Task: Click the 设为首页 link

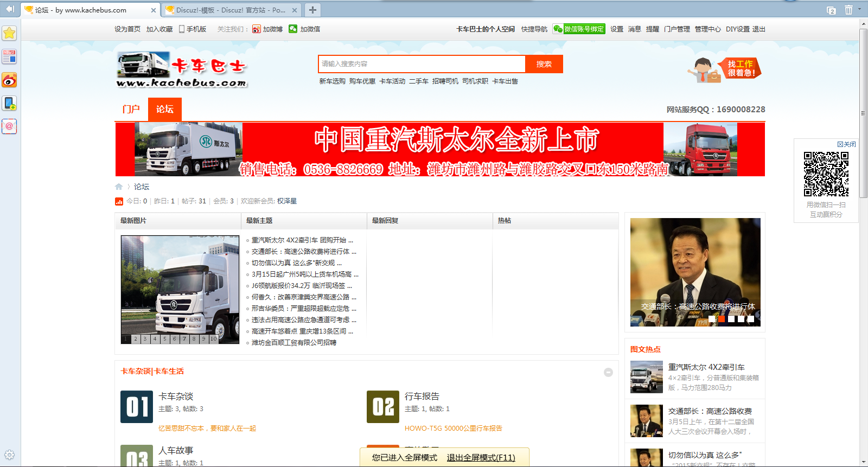Action: (127, 29)
